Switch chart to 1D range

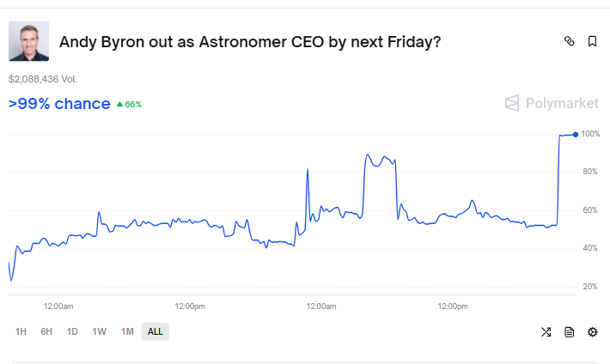click(x=72, y=331)
